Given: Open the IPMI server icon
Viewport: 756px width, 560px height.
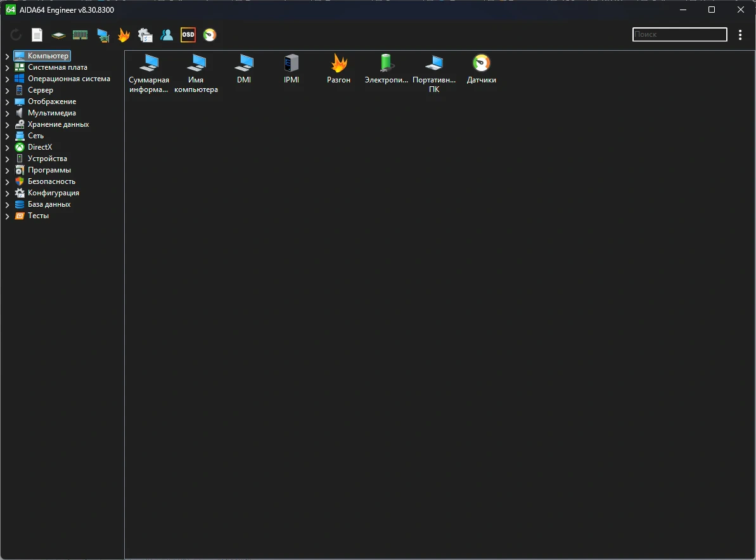Looking at the screenshot, I should (292, 70).
